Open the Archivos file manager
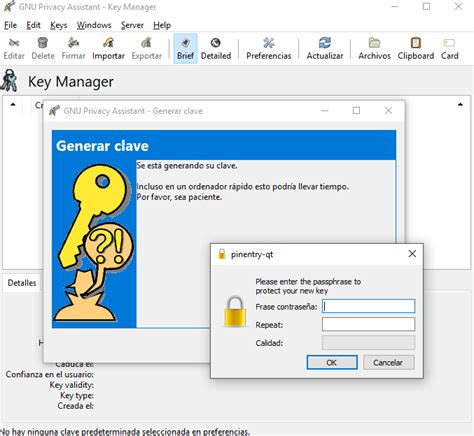474x436 pixels. [x=374, y=49]
